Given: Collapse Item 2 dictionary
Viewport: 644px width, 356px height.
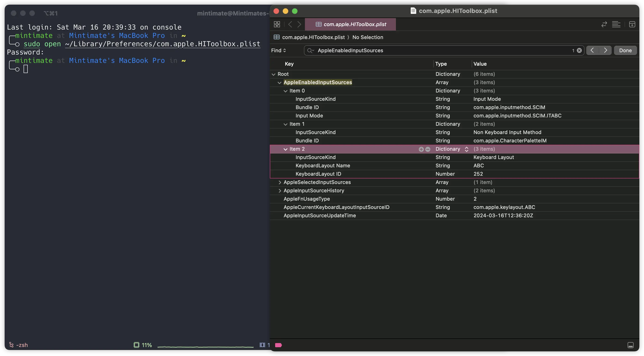Looking at the screenshot, I should point(286,149).
